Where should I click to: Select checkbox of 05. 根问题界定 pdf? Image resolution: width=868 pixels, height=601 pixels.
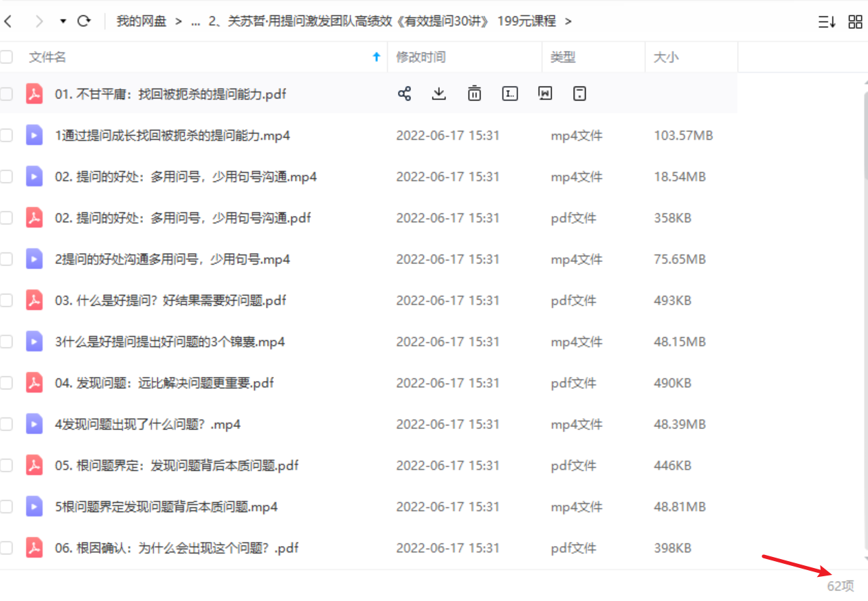point(6,466)
